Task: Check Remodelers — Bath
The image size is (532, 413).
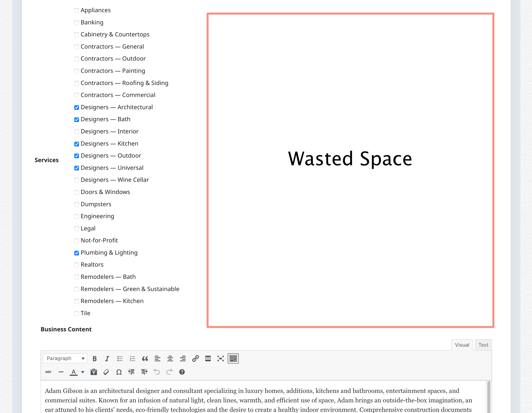Action: [x=76, y=277]
